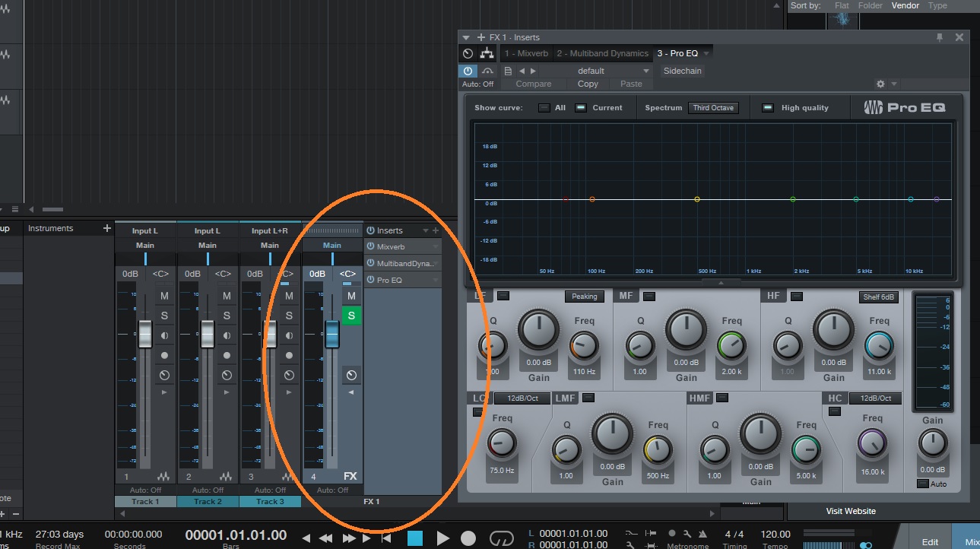
Task: Click the FX 1 channel volume fader
Action: coord(331,334)
